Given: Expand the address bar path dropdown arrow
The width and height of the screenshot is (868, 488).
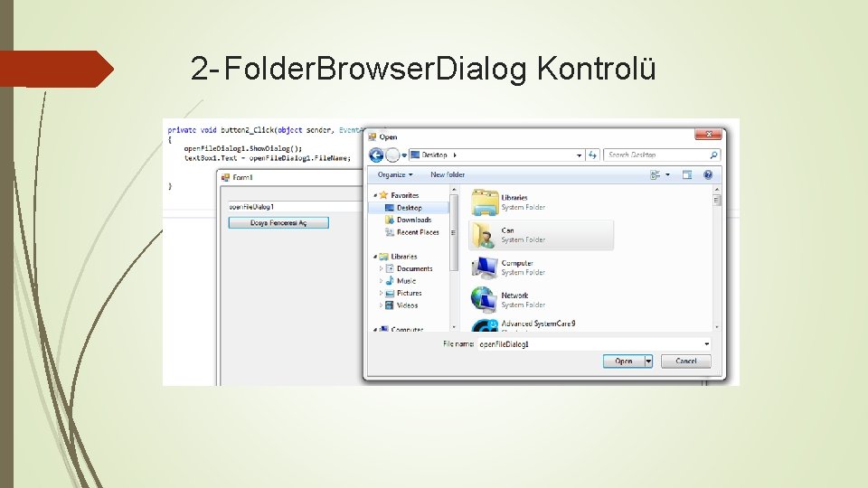Looking at the screenshot, I should pyautogui.click(x=579, y=155).
